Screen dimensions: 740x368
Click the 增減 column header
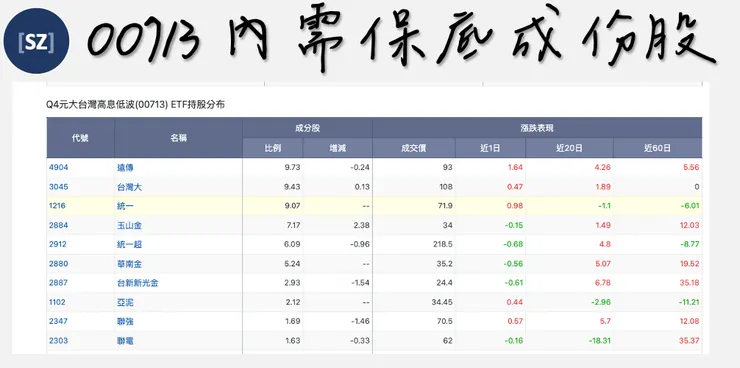click(x=337, y=148)
